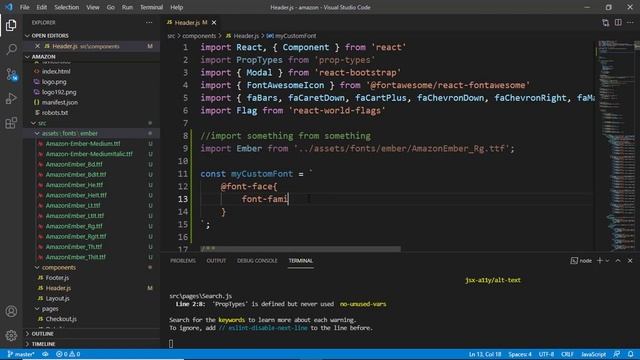Click the editor horizontal scrollbar
Viewport: 640px width, 360px height.
300,249
